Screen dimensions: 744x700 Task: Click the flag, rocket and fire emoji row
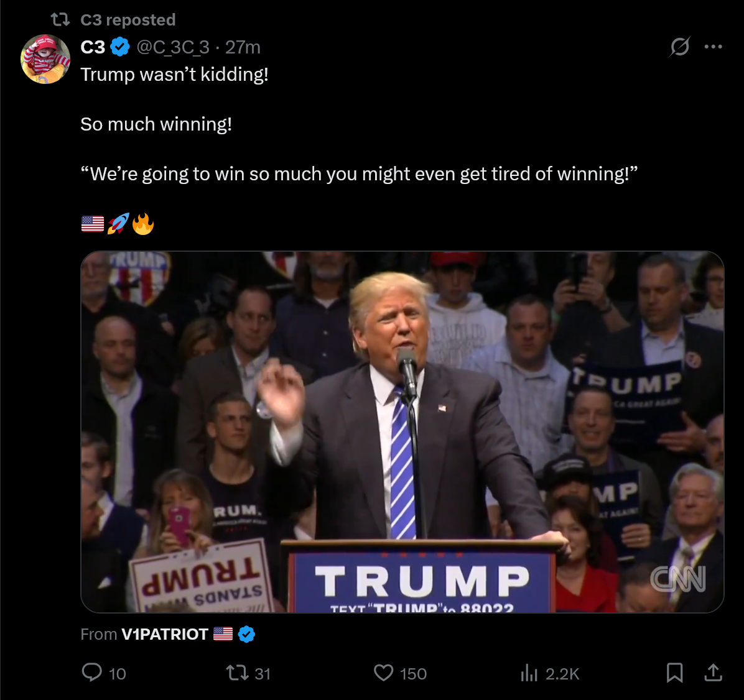[x=118, y=224]
